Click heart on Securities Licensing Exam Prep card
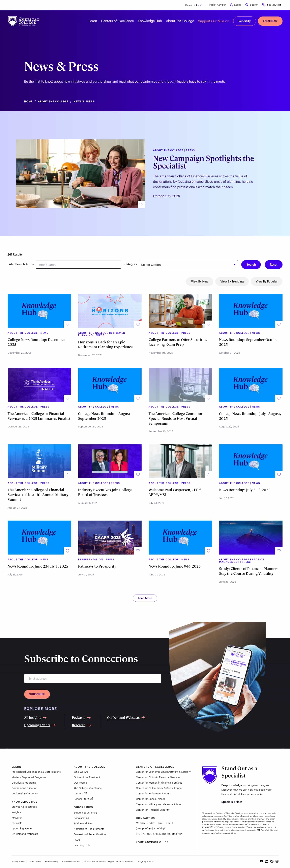Image resolution: width=290 pixels, height=868 pixels. click(208, 324)
